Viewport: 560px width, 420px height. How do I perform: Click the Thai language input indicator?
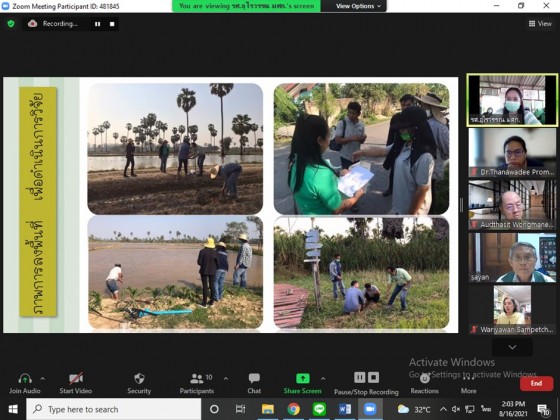(x=486, y=409)
